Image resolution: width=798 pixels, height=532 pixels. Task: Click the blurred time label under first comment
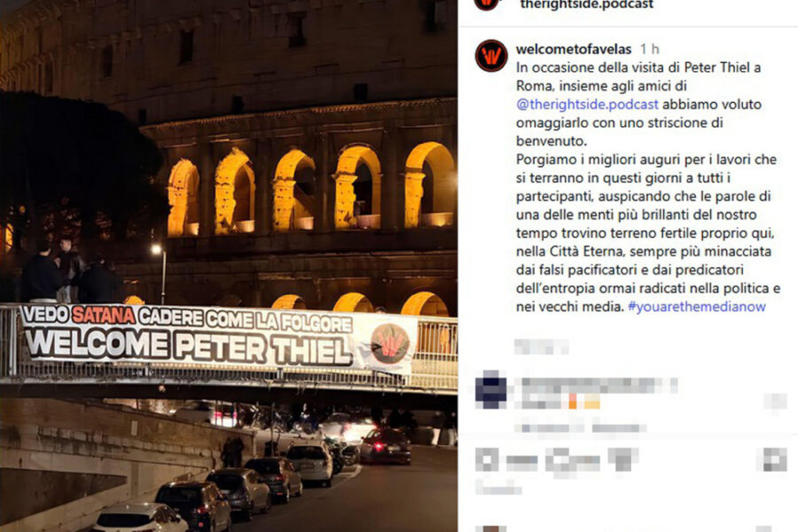[x=549, y=426]
